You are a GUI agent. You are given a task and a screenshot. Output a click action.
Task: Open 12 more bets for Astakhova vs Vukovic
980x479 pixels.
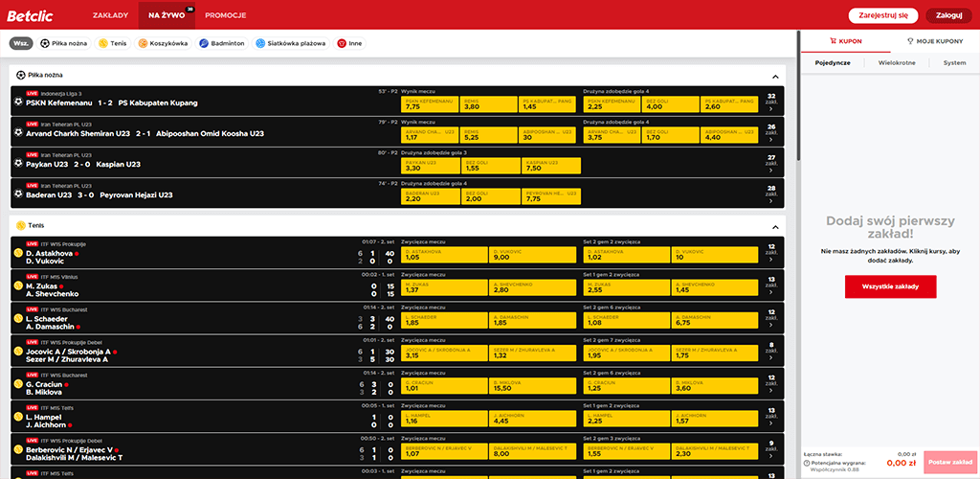tap(771, 253)
